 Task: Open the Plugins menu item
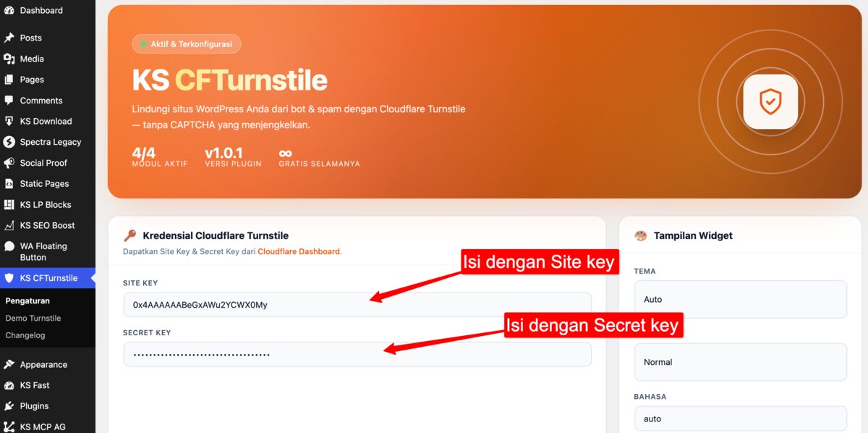point(48,406)
